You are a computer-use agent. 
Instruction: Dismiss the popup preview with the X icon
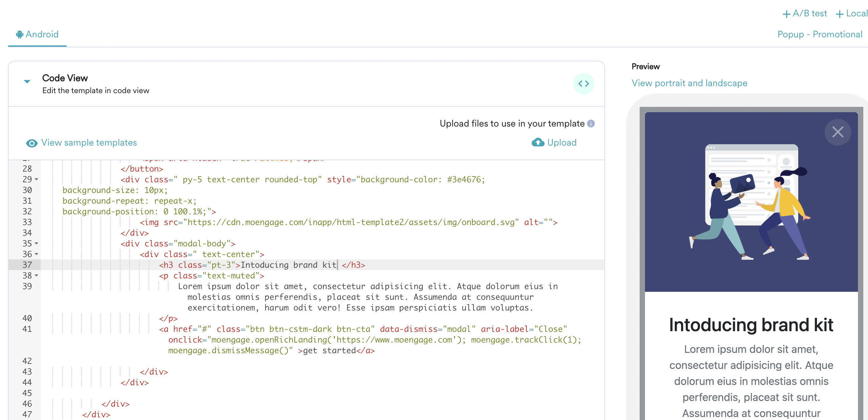tap(838, 132)
